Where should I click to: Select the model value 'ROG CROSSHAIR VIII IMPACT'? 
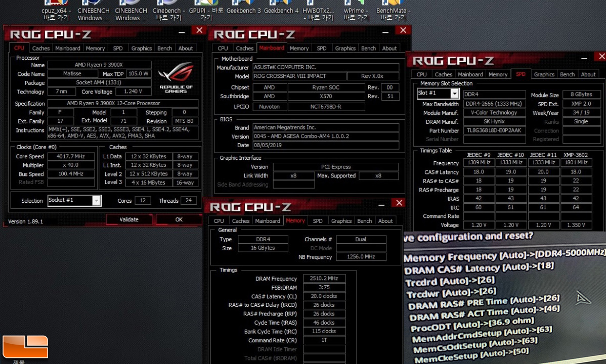[x=299, y=76]
